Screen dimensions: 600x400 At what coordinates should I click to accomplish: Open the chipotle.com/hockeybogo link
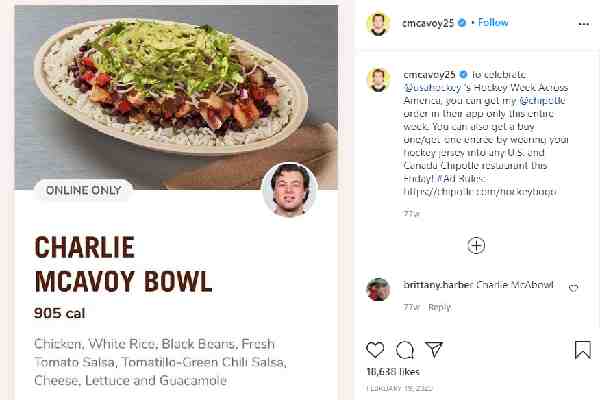[x=480, y=190]
